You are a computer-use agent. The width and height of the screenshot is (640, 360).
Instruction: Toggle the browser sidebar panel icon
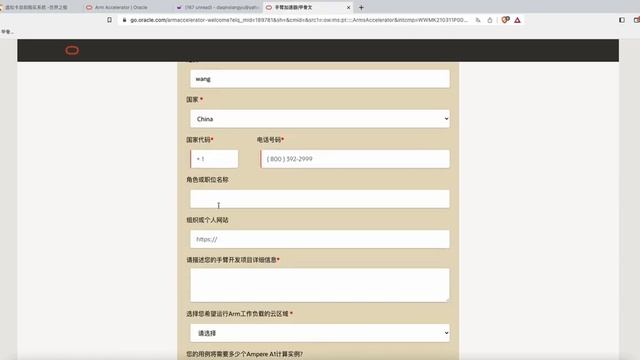(622, 20)
